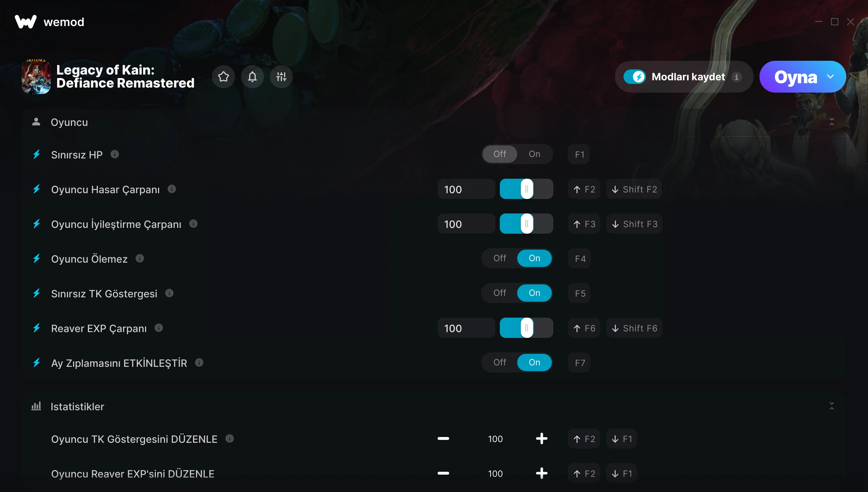Collapse the Istatistikler section
The width and height of the screenshot is (868, 492).
[x=832, y=406]
